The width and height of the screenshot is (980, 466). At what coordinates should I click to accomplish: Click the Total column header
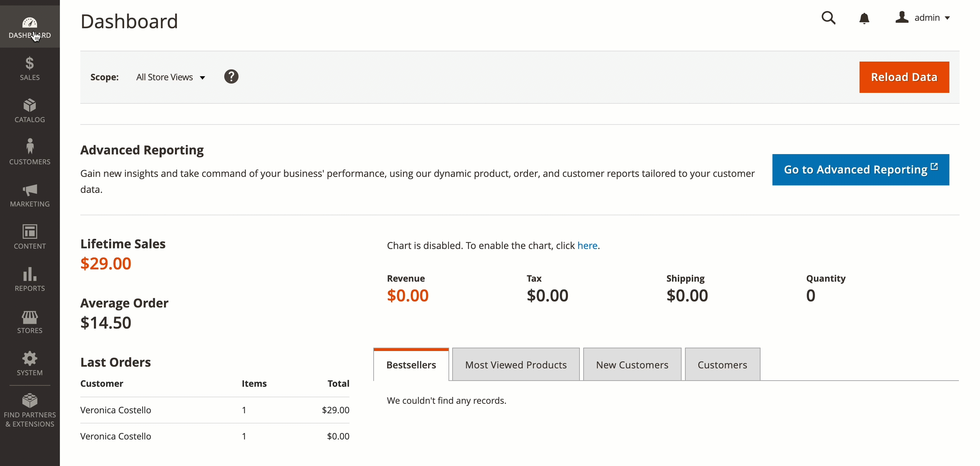338,383
